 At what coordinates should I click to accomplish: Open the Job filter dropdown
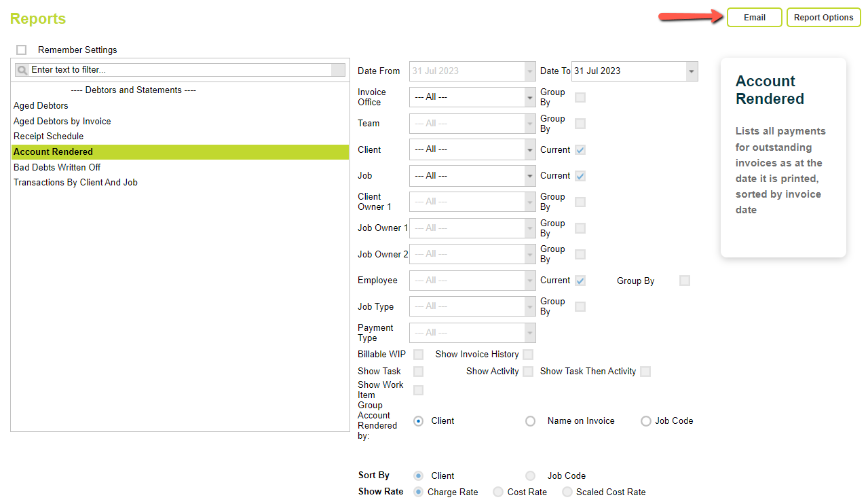tap(530, 175)
